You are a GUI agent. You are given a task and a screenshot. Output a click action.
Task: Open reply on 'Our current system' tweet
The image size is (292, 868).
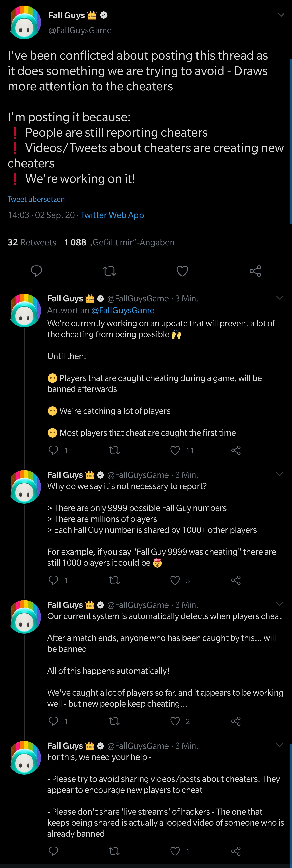tap(53, 721)
